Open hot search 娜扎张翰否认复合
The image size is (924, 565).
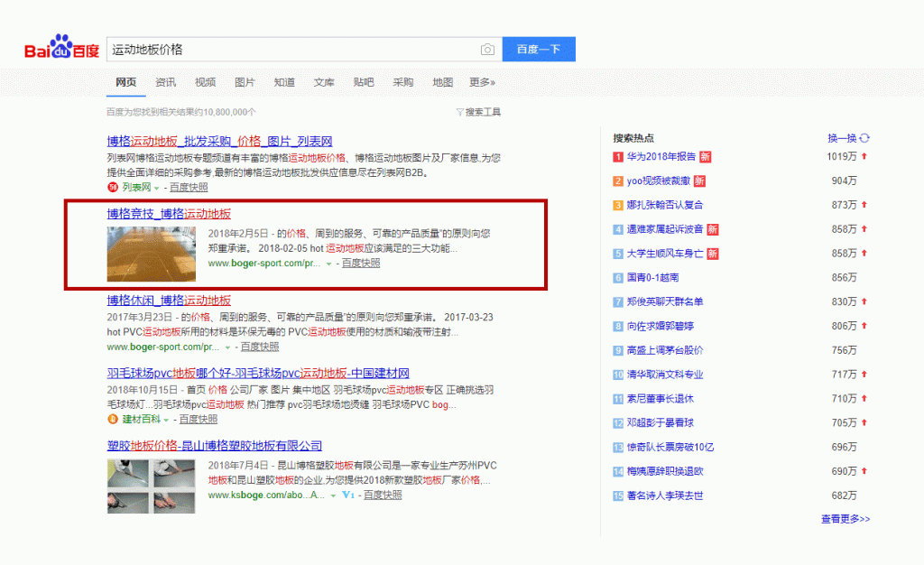click(665, 205)
